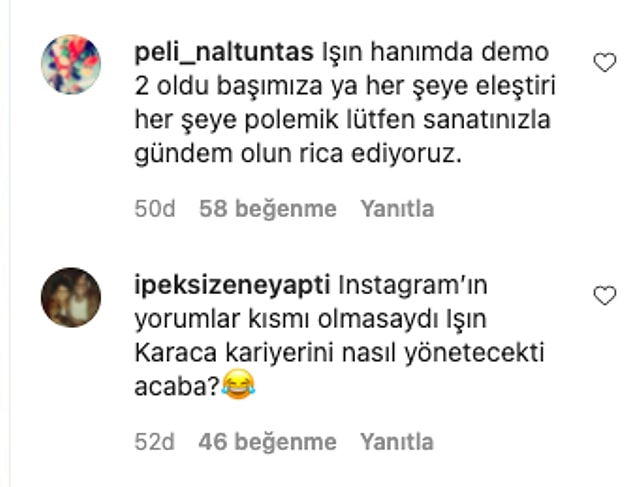
Task: Open ipeksizeneyapti's profile avatar
Action: coord(71,297)
